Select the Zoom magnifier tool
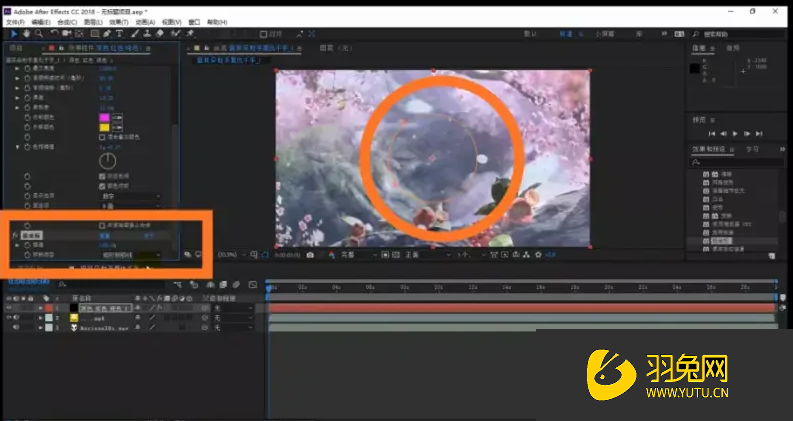The height and width of the screenshot is (421, 793). tap(39, 33)
